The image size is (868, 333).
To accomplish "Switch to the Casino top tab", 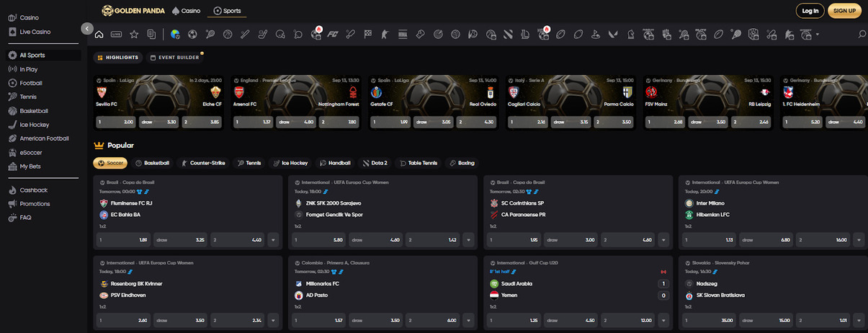I will coord(186,11).
